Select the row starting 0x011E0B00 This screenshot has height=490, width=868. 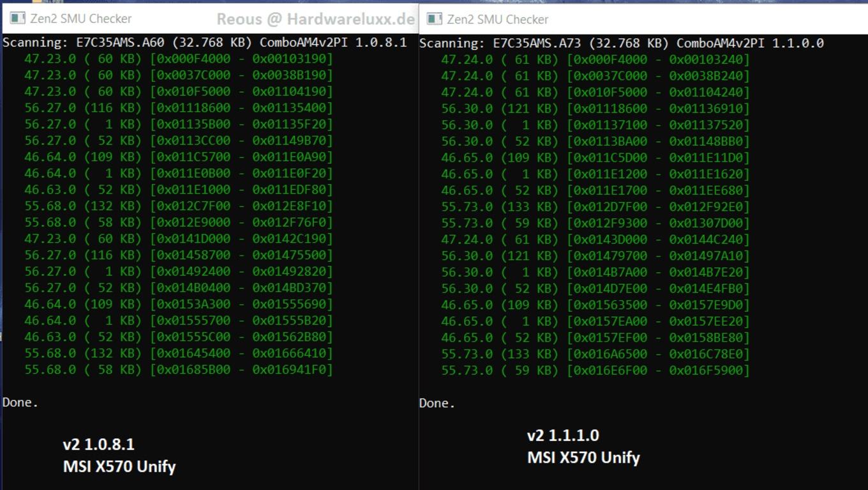(x=179, y=173)
